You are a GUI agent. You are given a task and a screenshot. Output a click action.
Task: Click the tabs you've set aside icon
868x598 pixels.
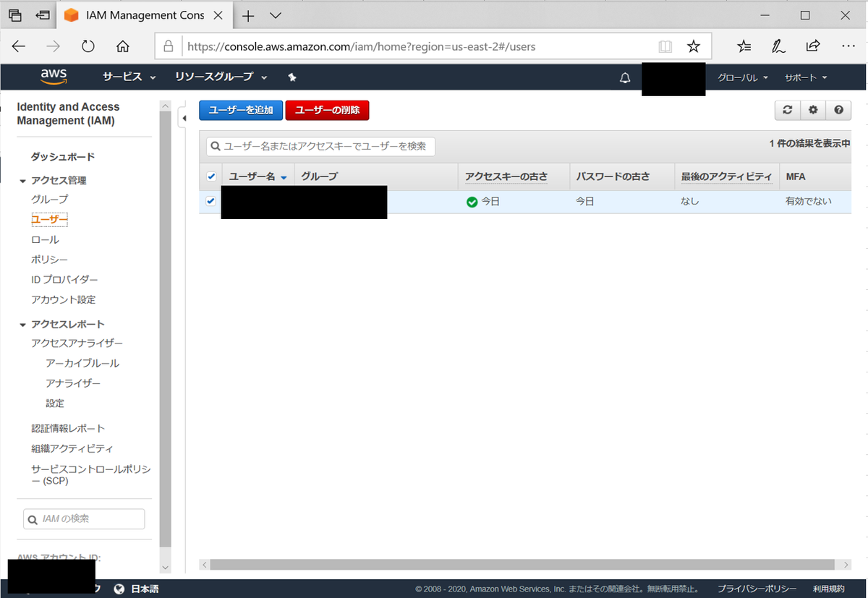[x=15, y=15]
